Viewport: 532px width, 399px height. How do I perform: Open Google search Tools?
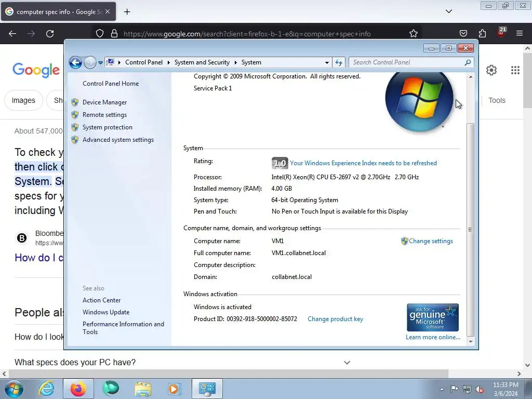point(497,100)
